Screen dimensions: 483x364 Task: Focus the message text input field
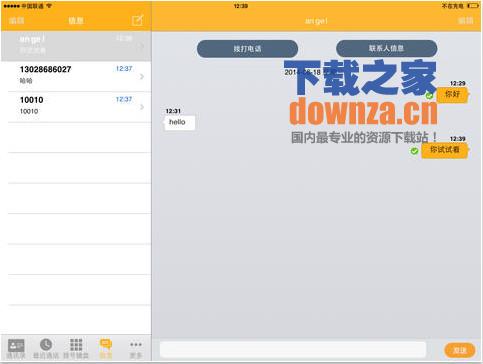[x=293, y=350]
